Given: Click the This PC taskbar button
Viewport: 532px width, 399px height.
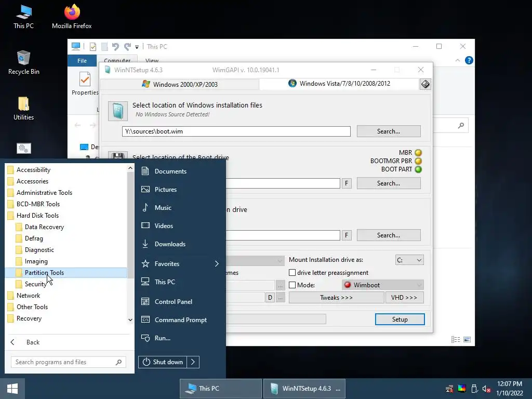Looking at the screenshot, I should coord(220,389).
